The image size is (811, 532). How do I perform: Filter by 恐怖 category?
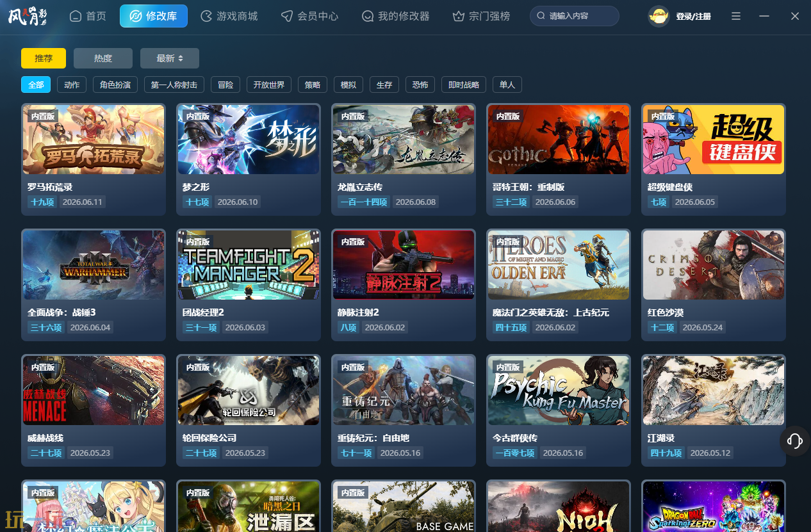tap(420, 85)
